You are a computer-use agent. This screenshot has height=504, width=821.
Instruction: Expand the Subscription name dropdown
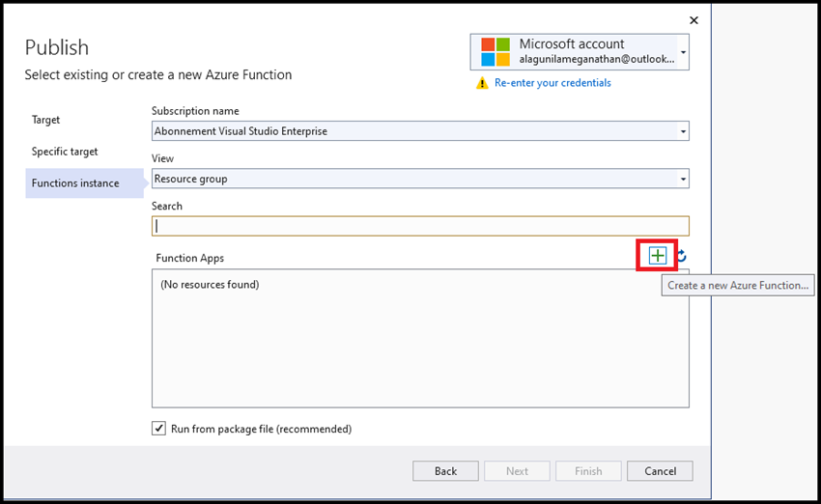683,131
